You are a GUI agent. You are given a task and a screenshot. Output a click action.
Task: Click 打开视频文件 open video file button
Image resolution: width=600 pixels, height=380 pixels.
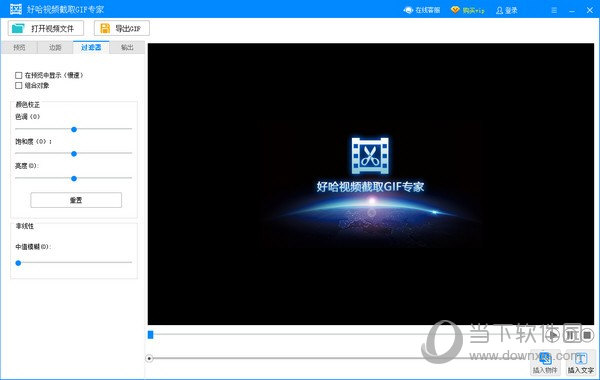click(46, 28)
